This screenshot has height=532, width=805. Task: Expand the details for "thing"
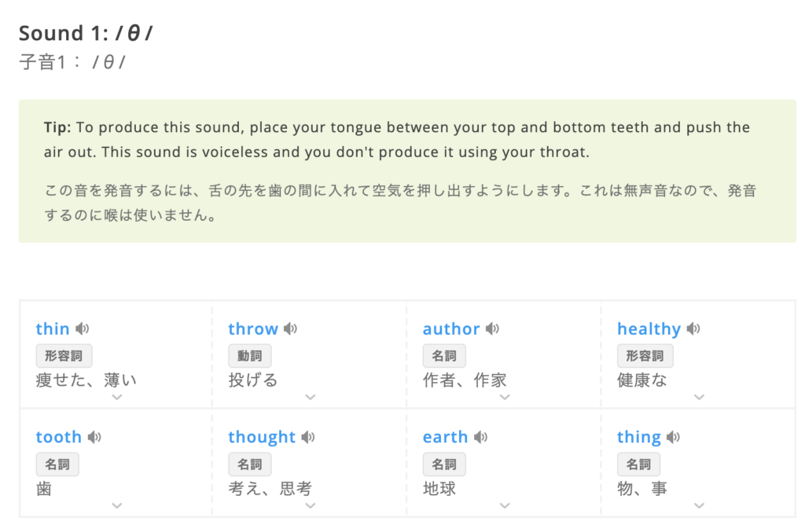[x=699, y=506]
